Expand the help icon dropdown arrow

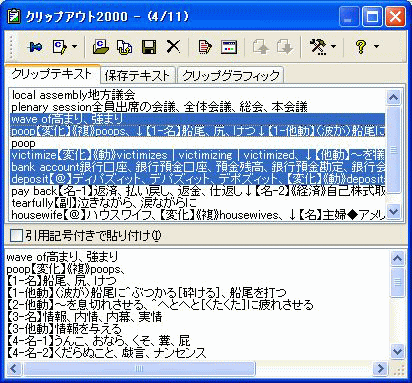pyautogui.click(x=377, y=47)
